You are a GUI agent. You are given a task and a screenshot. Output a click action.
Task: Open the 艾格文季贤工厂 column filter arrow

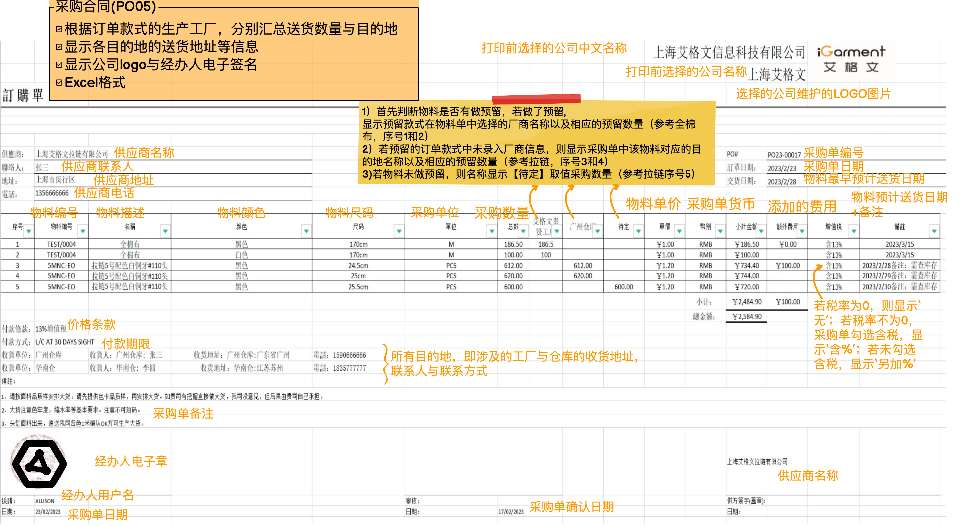tap(557, 231)
